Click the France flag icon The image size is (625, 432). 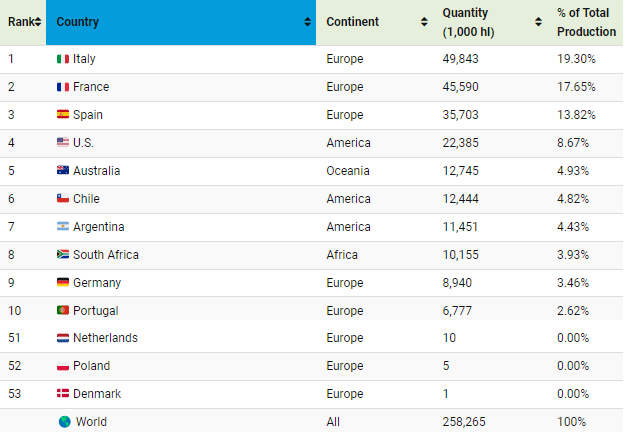coord(63,87)
